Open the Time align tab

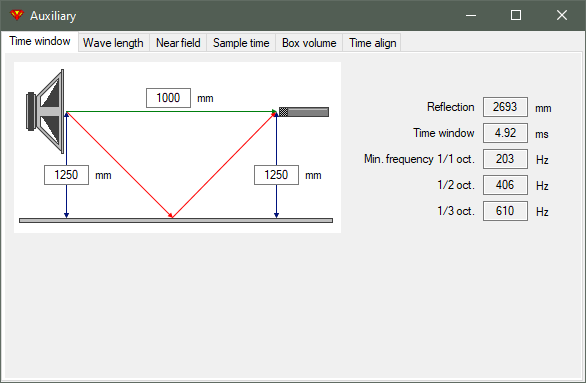(373, 43)
